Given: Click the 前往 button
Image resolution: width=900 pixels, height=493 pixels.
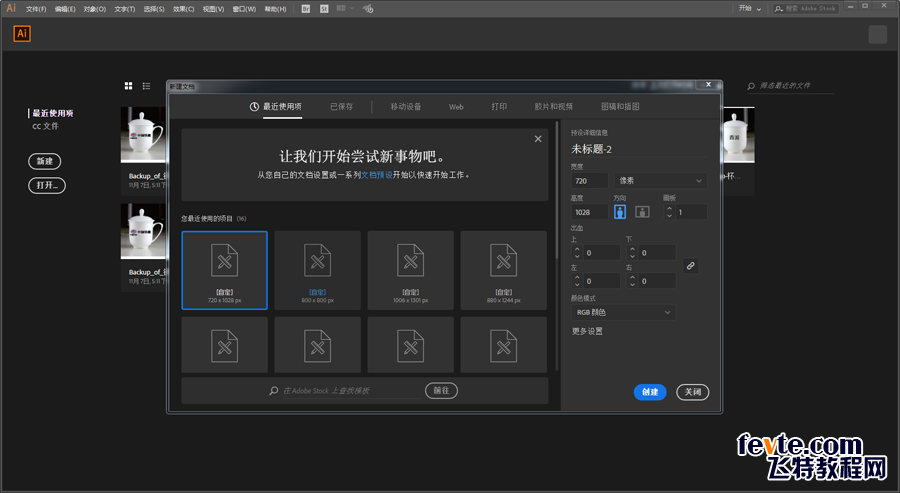Looking at the screenshot, I should [x=441, y=391].
